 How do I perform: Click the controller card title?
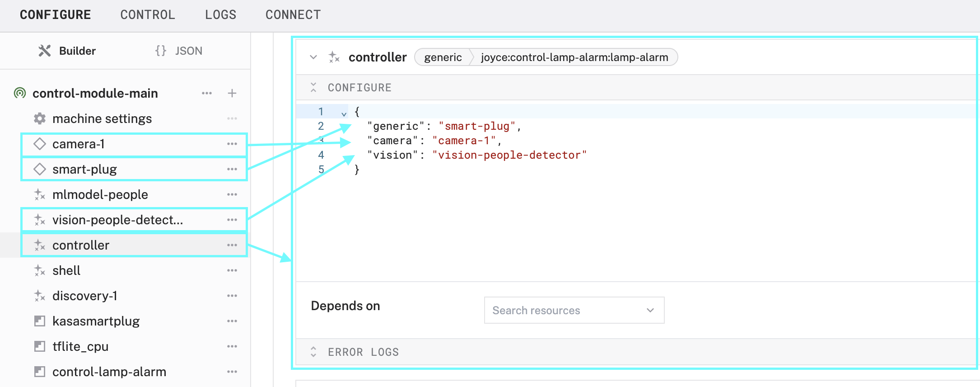click(x=378, y=57)
